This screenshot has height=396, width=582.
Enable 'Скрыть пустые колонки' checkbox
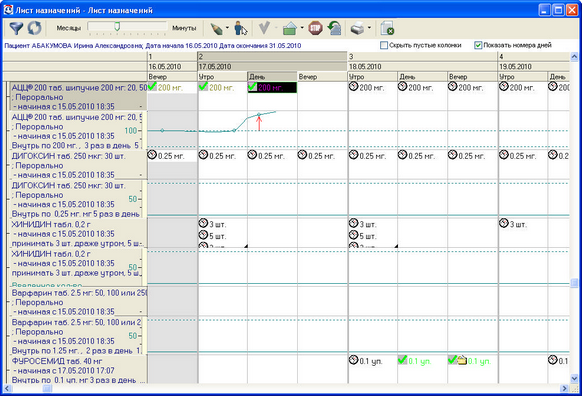click(384, 45)
